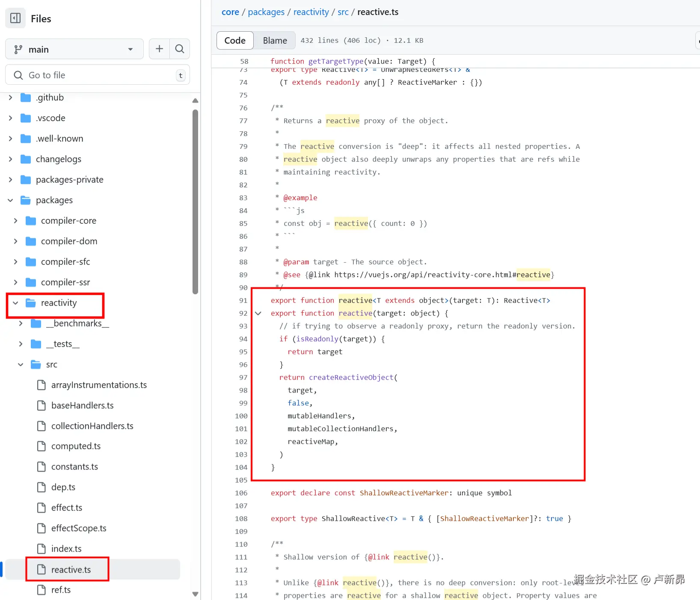The height and width of the screenshot is (600, 700).
Task: Click the search magnifier button
Action: [x=180, y=49]
